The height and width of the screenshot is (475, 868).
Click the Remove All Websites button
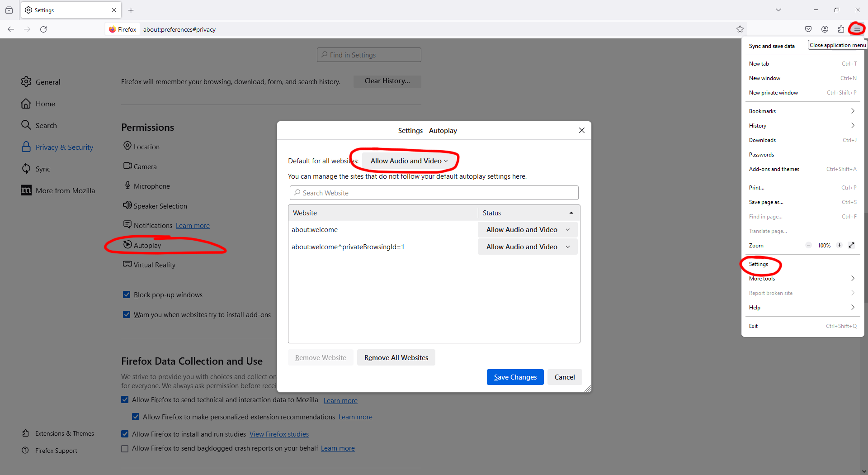pos(396,358)
